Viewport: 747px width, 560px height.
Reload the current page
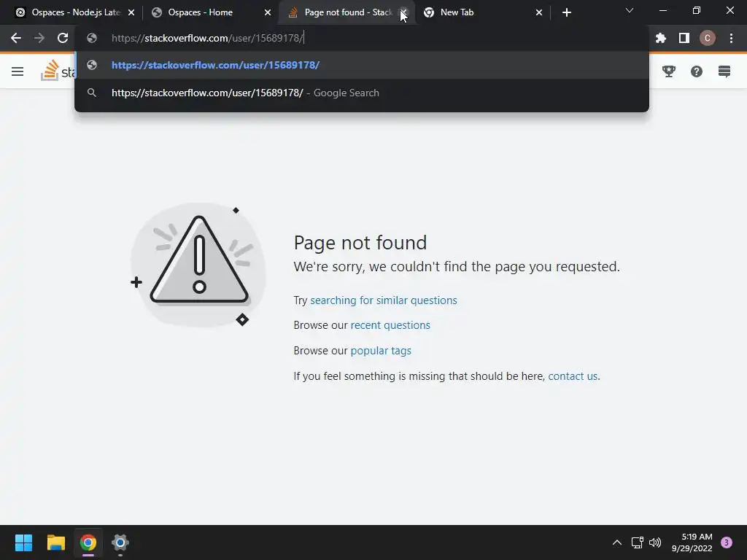tap(63, 38)
